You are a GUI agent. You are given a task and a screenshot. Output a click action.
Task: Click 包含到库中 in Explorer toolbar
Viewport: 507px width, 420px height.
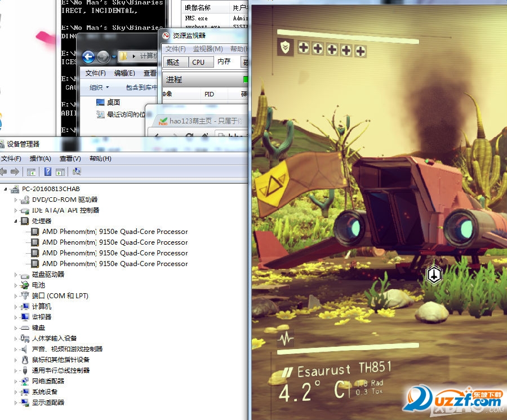[x=141, y=87]
